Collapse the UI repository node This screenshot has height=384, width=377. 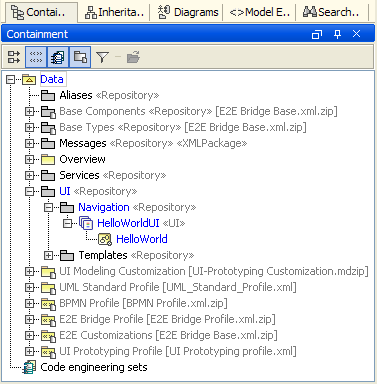click(x=30, y=191)
